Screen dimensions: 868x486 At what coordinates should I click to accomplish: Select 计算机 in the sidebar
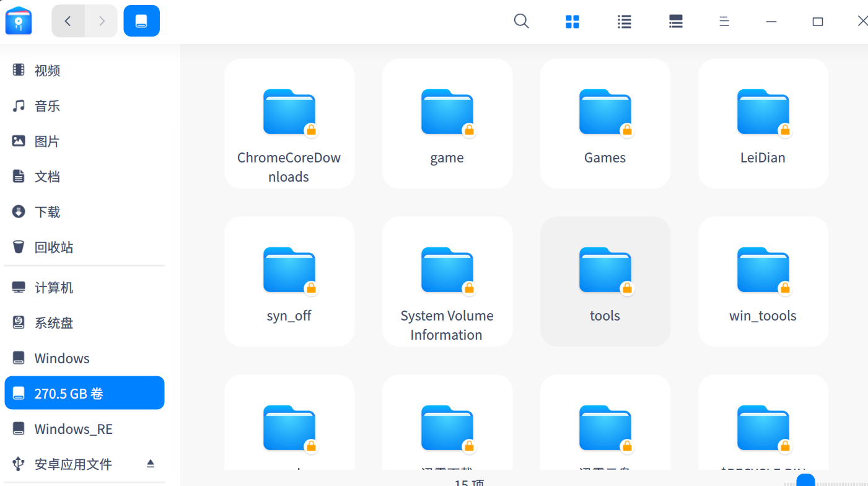[84, 288]
